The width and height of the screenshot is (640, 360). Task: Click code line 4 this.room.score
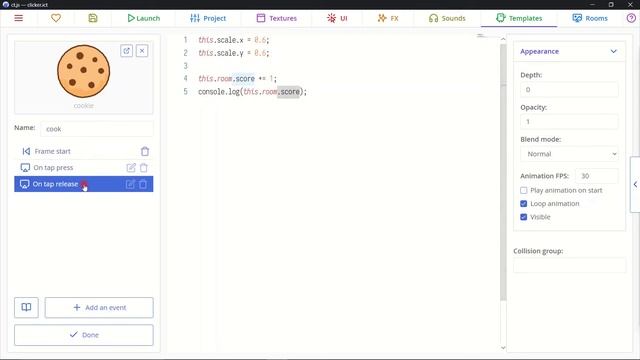pos(237,79)
